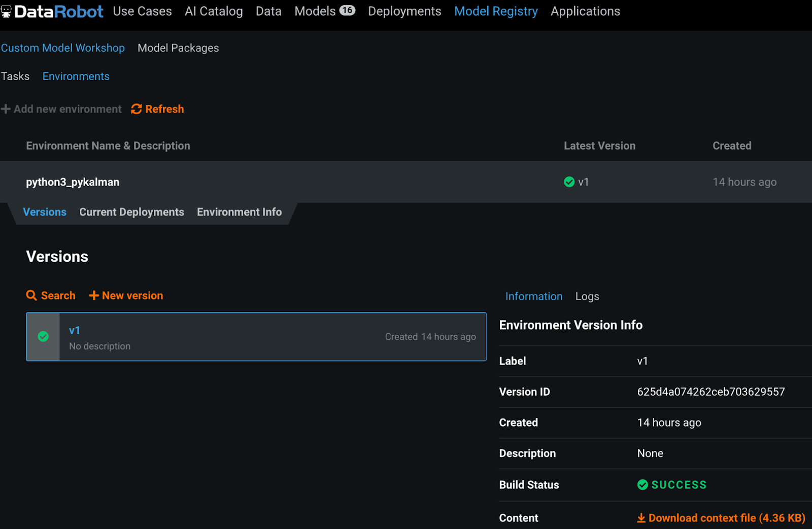Click the green status check in v1 version row

pyautogui.click(x=43, y=336)
